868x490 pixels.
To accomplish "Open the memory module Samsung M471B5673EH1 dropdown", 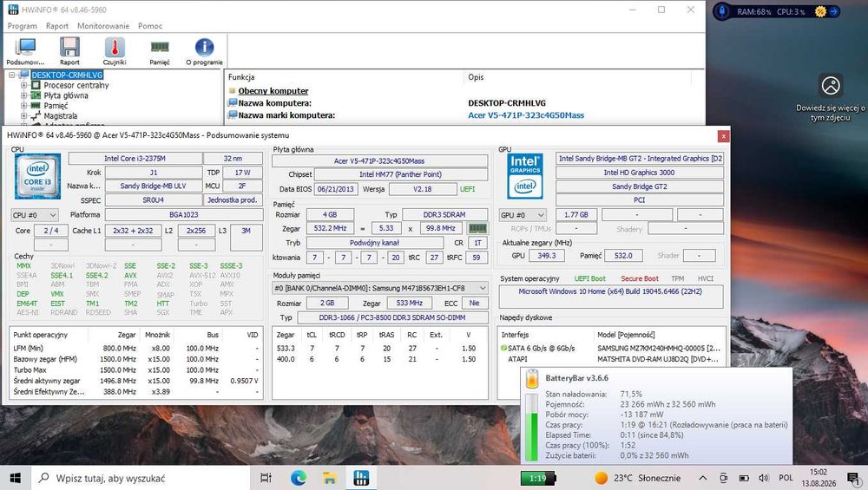I will pos(380,288).
